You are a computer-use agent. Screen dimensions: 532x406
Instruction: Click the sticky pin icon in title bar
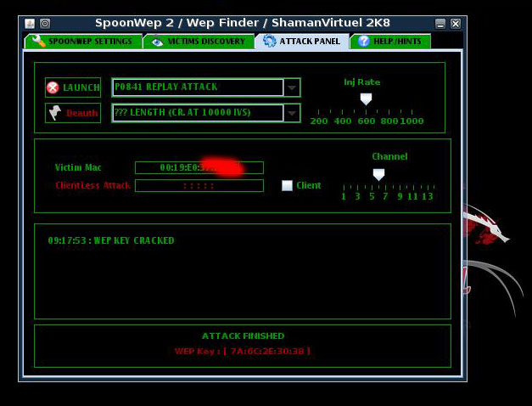point(45,23)
